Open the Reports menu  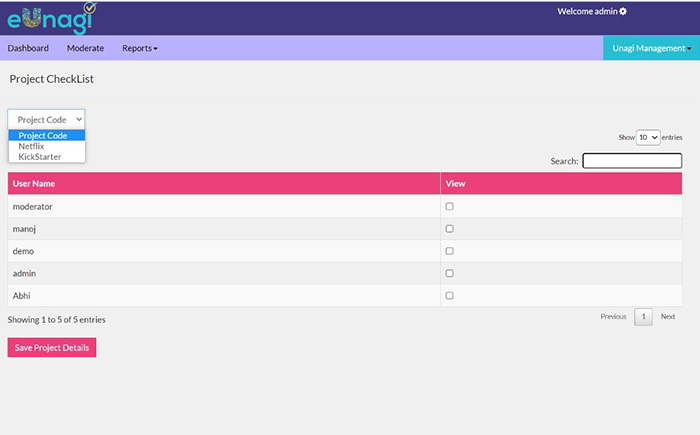(139, 48)
